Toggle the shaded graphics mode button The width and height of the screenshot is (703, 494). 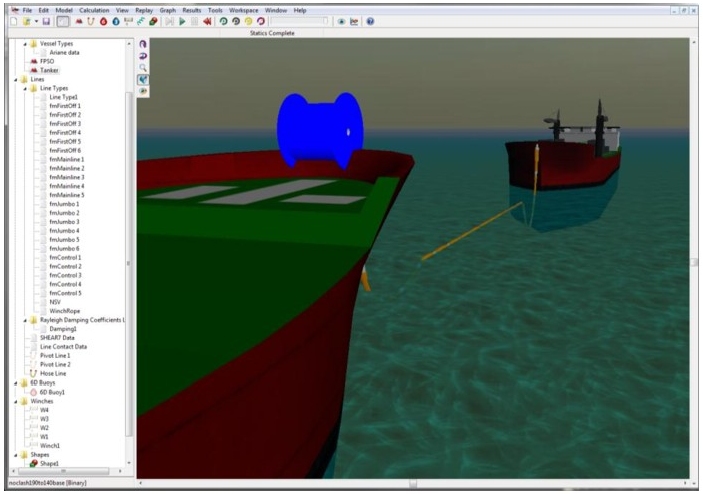(143, 80)
